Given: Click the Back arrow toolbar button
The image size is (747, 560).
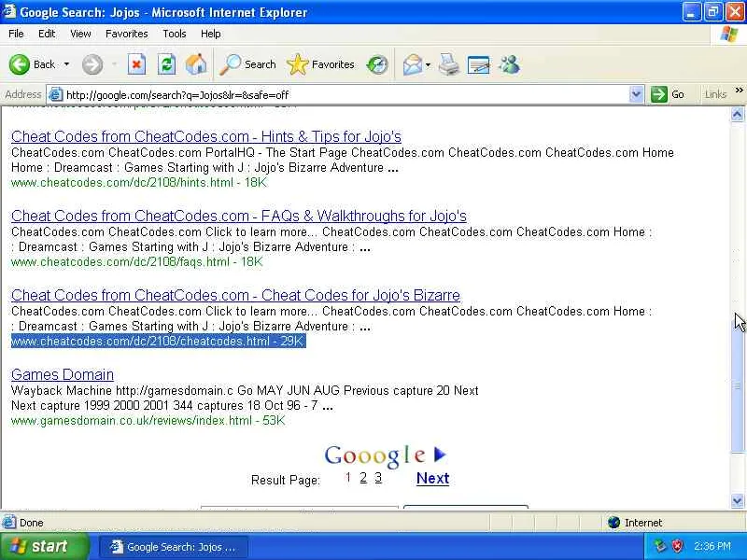Looking at the screenshot, I should [20, 64].
